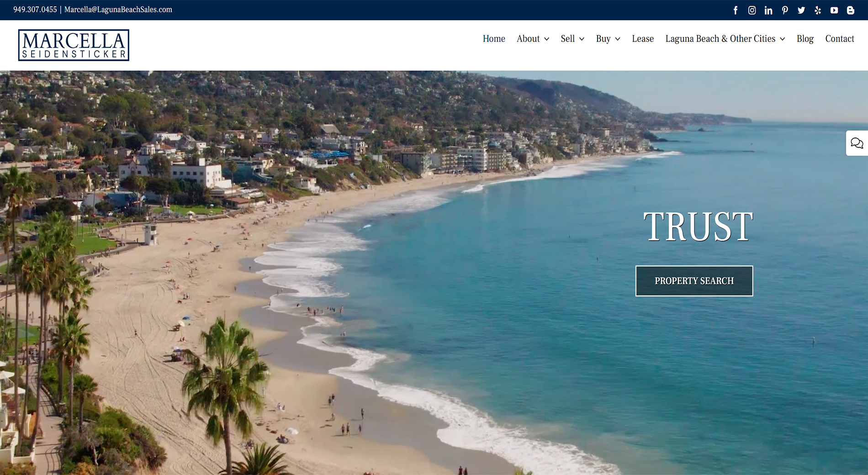
Task: Open the LinkedIn social icon
Action: (x=768, y=10)
